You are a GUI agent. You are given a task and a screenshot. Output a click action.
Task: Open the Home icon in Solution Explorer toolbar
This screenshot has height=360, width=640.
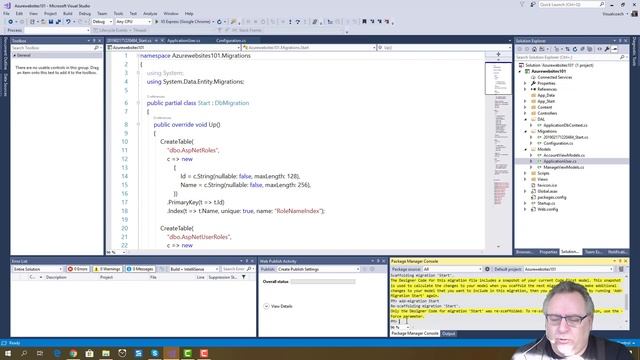click(534, 49)
